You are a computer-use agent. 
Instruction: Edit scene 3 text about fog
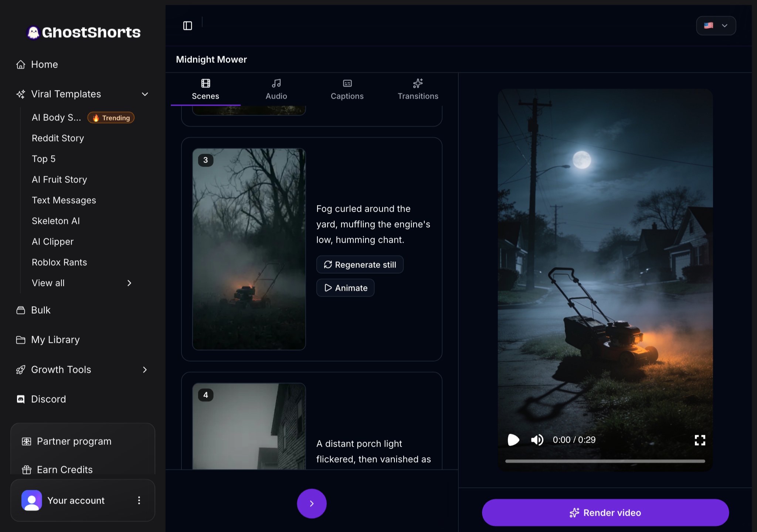(373, 224)
